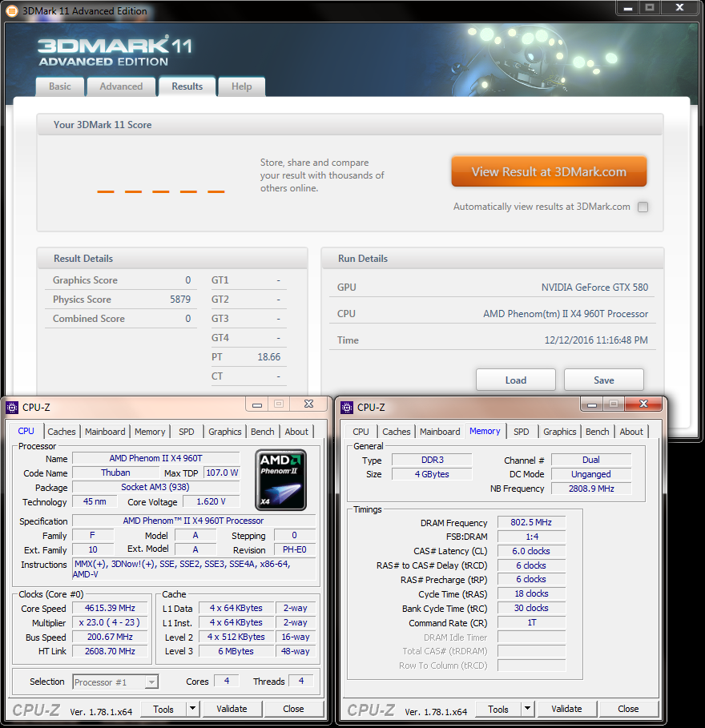Image resolution: width=705 pixels, height=728 pixels.
Task: Click Tools button in left CPU-Z window
Action: 163,709
